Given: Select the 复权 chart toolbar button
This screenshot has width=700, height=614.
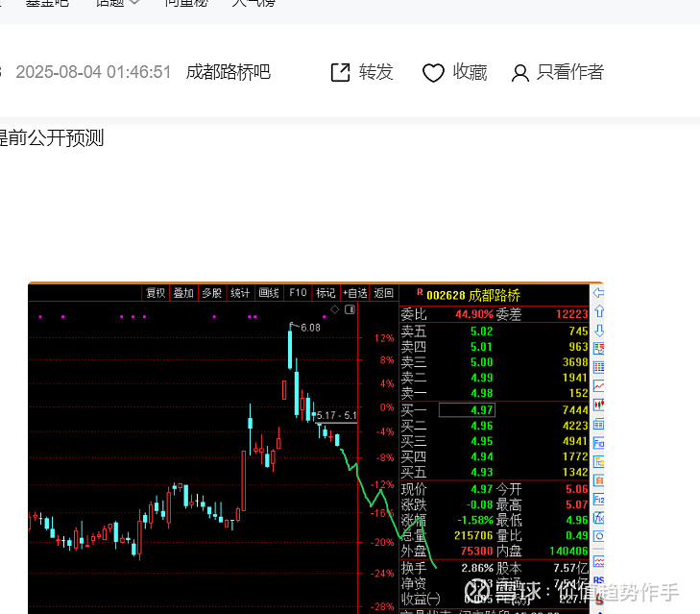Looking at the screenshot, I should [156, 293].
